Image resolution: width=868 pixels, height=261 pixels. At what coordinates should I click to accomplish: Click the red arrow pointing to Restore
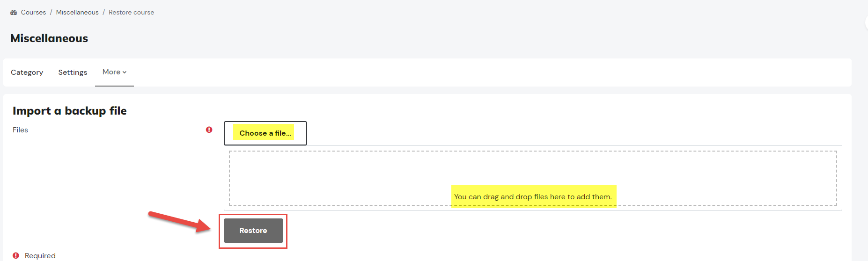[x=180, y=222]
